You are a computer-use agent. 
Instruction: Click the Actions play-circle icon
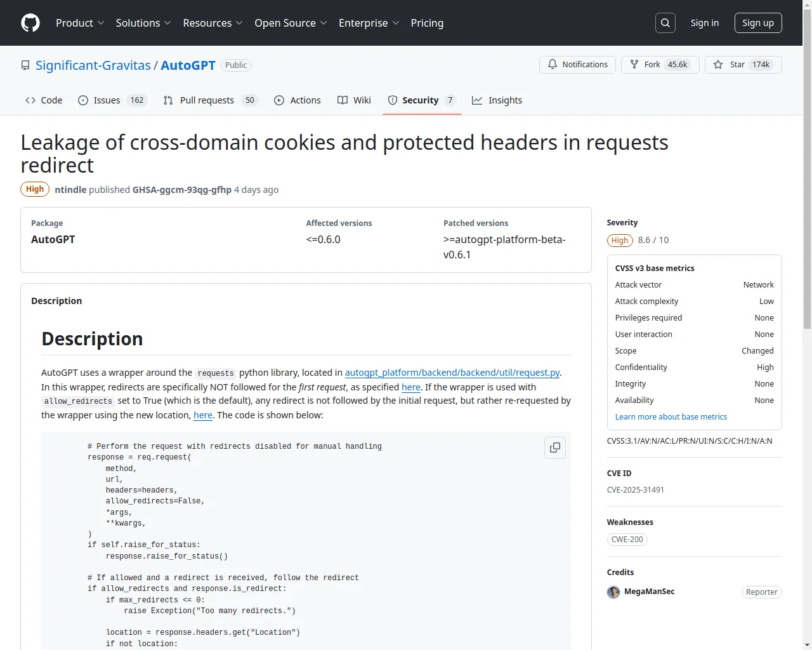point(279,100)
